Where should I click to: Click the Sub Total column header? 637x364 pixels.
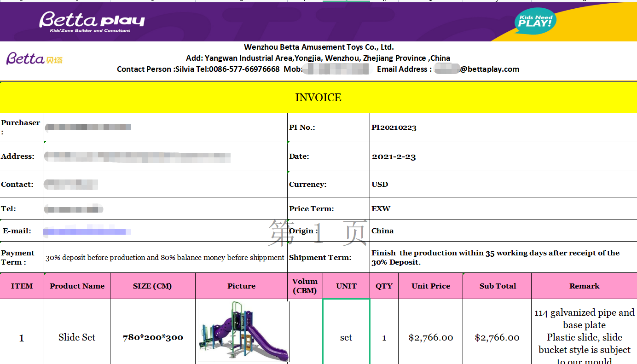[x=497, y=286]
